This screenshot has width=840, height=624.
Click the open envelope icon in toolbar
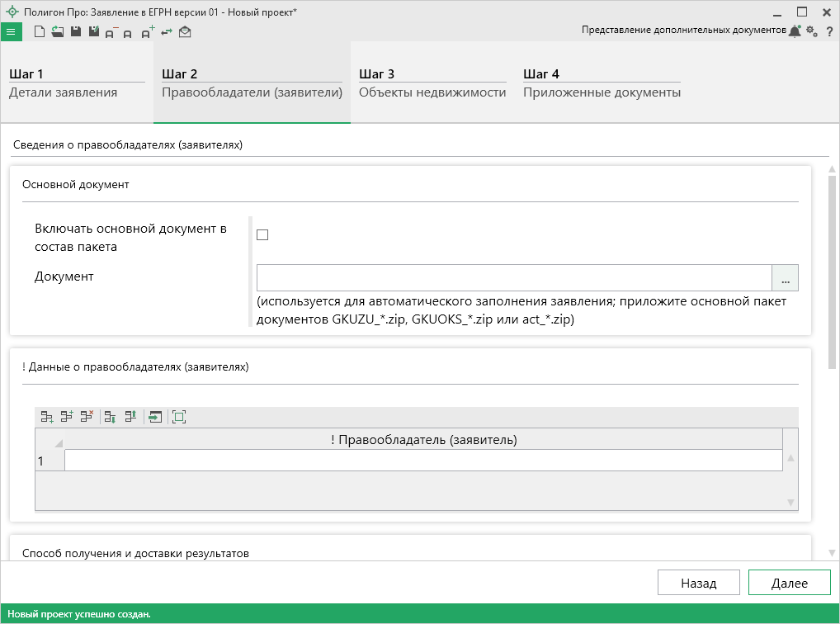185,32
